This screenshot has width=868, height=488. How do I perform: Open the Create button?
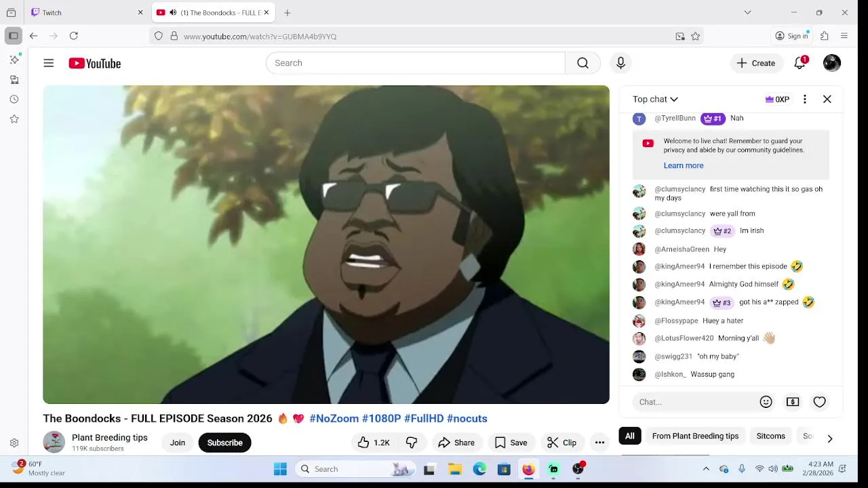756,63
